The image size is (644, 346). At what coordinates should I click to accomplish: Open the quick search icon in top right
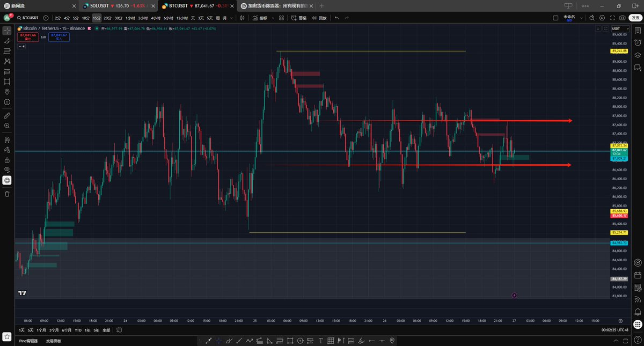tap(591, 18)
